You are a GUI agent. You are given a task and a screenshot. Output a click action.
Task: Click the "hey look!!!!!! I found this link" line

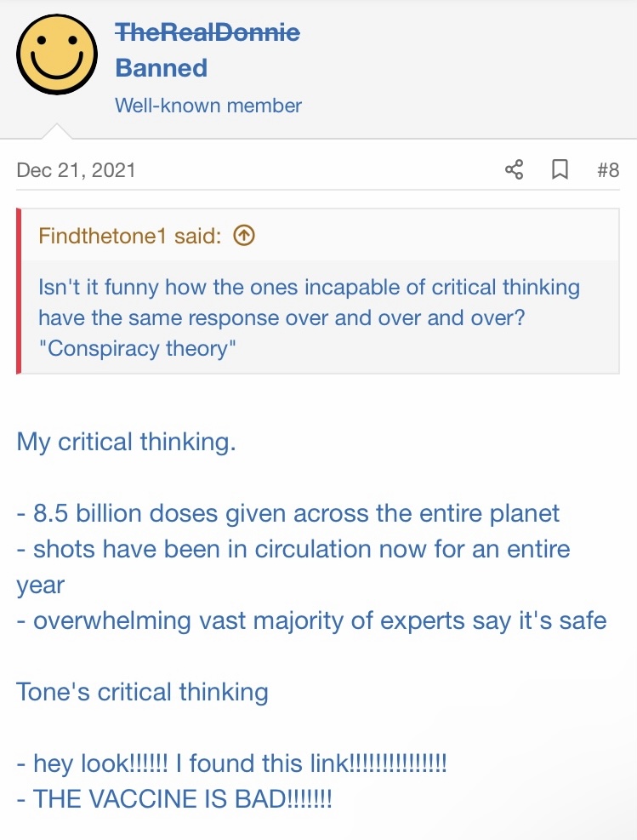[231, 763]
